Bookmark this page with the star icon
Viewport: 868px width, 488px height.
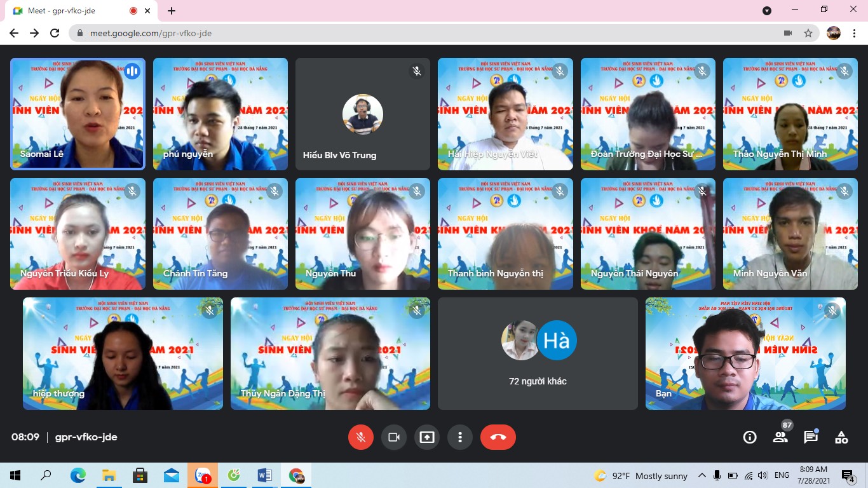pyautogui.click(x=808, y=33)
